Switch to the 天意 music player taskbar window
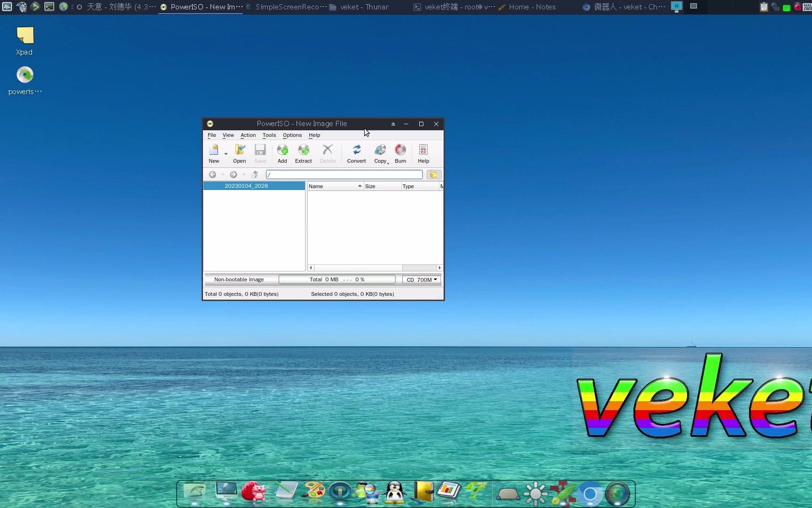Image resolution: width=812 pixels, height=508 pixels. point(116,7)
